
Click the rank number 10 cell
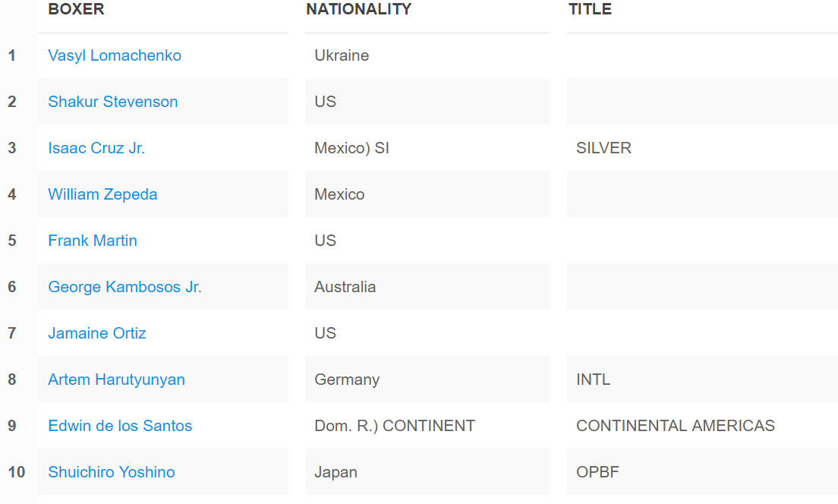pyautogui.click(x=16, y=472)
